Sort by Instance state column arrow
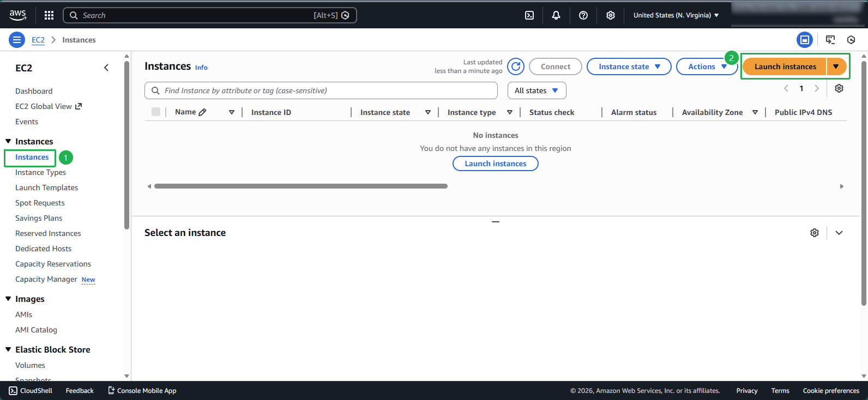 click(428, 112)
